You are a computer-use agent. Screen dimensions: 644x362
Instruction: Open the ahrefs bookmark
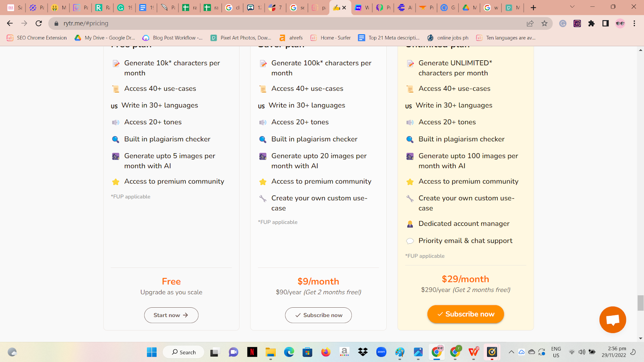(291, 38)
